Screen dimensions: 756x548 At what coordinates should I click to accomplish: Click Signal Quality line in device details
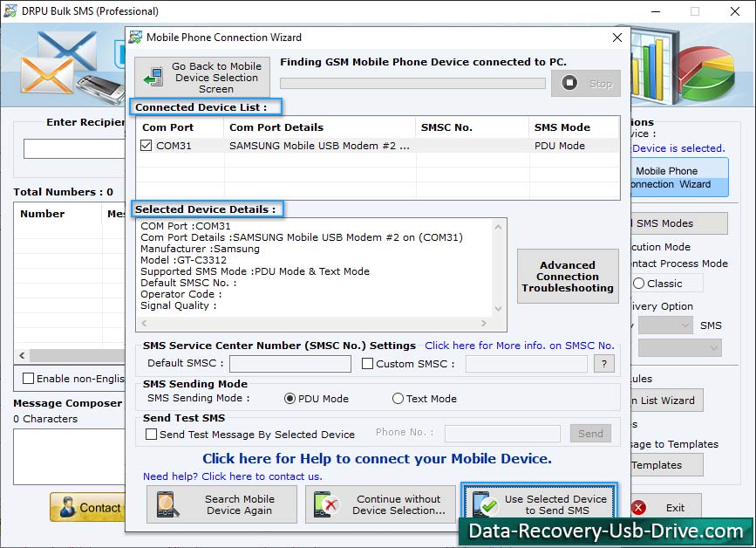pyautogui.click(x=179, y=305)
